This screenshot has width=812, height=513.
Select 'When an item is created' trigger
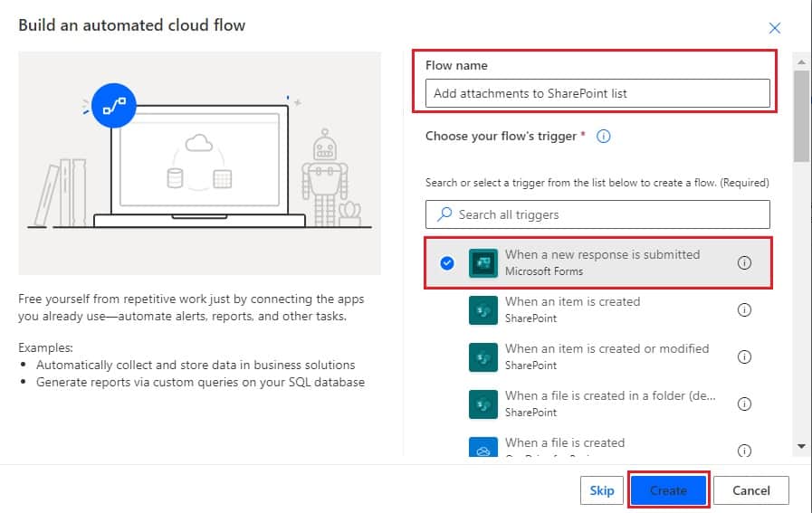(572, 302)
